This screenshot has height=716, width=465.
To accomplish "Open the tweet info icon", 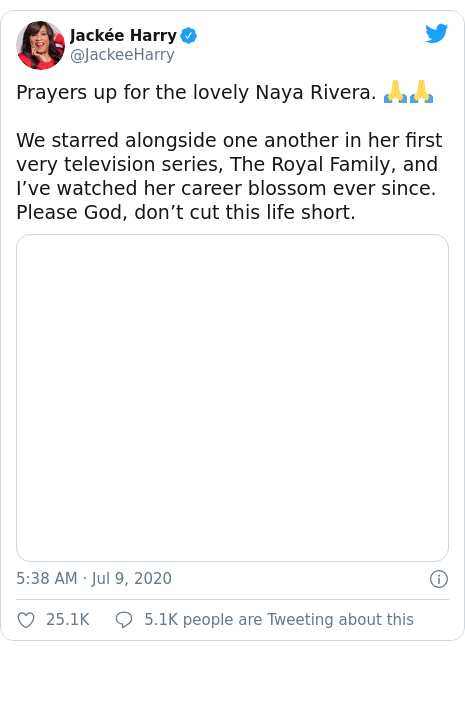I will click(439, 579).
